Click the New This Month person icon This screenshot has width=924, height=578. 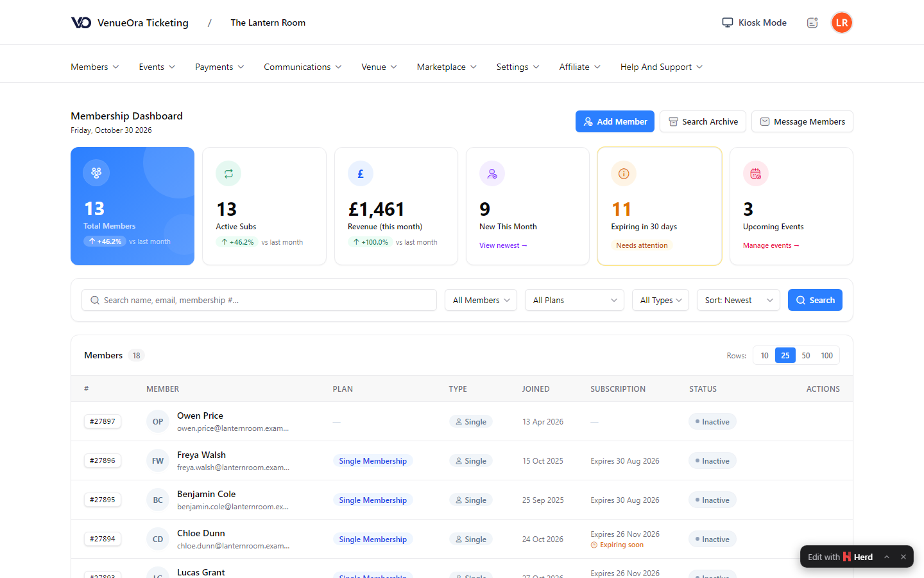492,173
